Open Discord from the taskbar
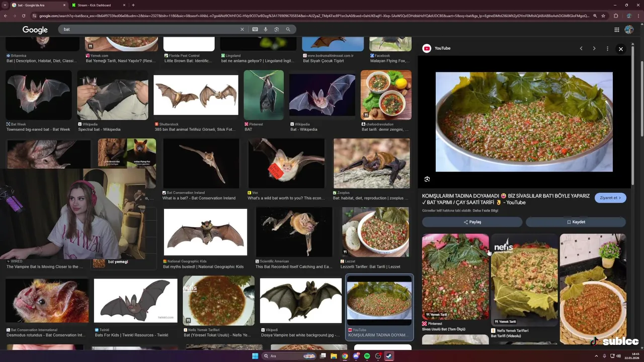The width and height of the screenshot is (644, 362). pos(356,356)
